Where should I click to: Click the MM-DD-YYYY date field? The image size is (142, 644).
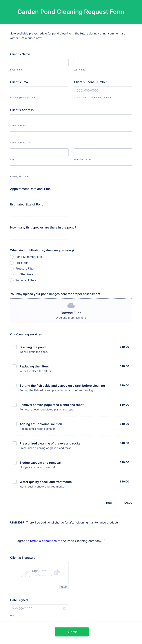point(39,608)
